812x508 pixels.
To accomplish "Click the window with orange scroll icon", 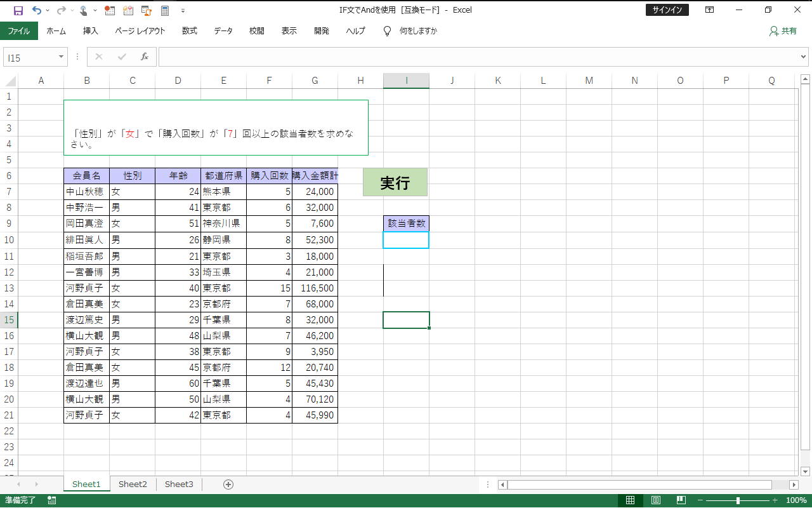I will pos(147,10).
